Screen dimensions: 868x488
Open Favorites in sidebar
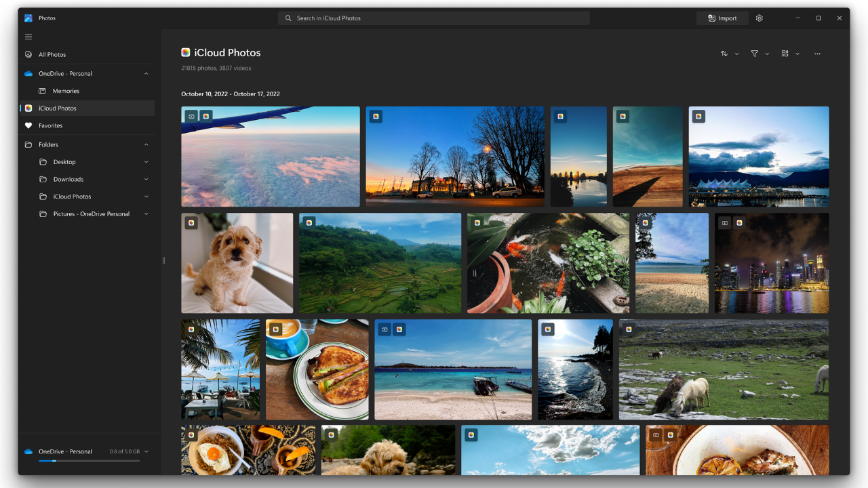tap(87, 125)
